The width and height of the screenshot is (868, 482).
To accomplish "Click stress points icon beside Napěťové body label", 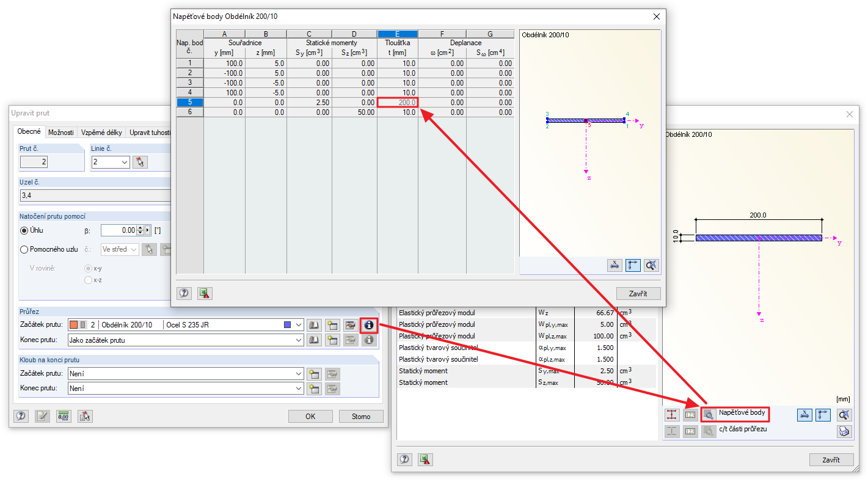I will [709, 415].
